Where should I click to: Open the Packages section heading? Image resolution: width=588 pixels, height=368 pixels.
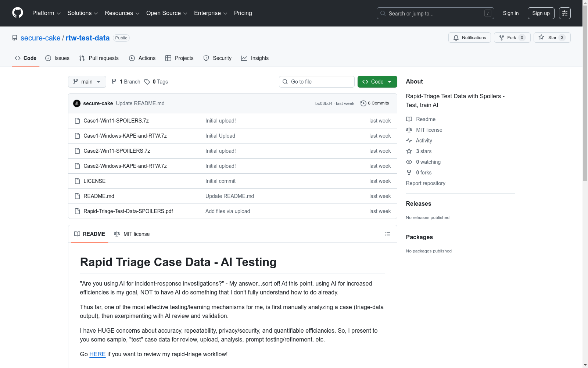[419, 237]
